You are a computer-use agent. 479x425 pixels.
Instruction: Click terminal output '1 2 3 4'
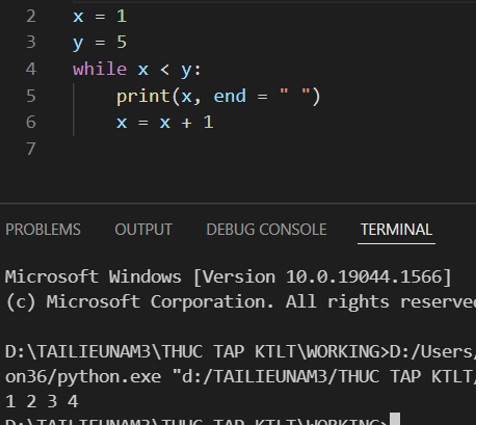42,401
